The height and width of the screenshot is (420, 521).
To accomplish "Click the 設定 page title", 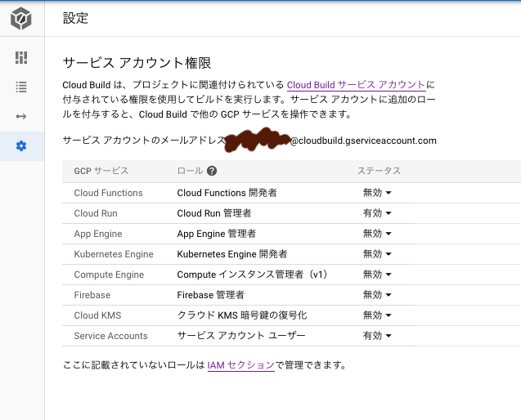I will (75, 18).
